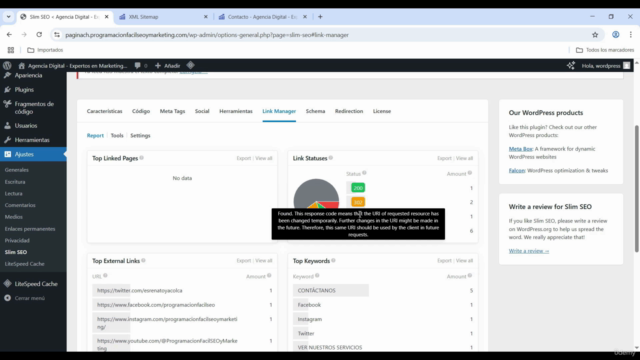Open Enlaces permanentes settings submenu

(x=30, y=229)
